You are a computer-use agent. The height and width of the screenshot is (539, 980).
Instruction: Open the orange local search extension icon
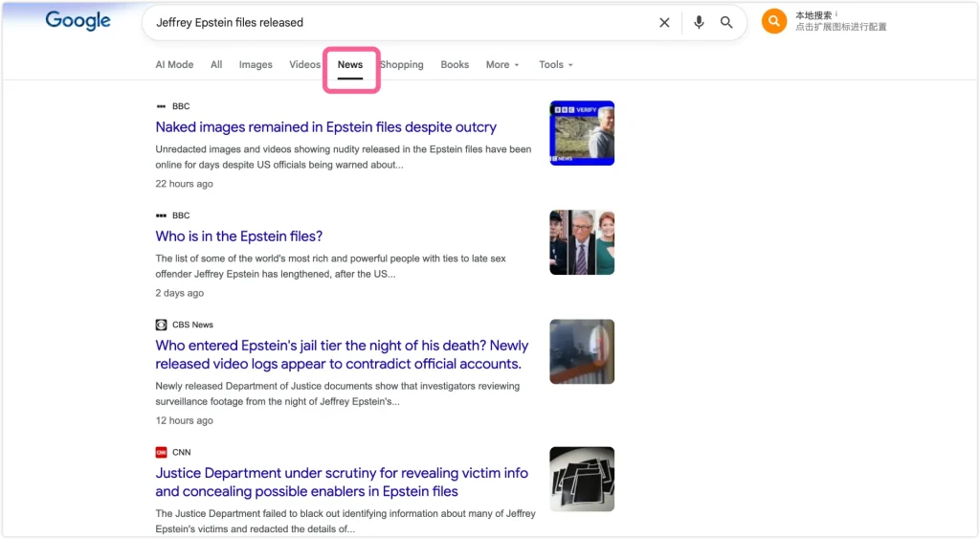coord(773,21)
